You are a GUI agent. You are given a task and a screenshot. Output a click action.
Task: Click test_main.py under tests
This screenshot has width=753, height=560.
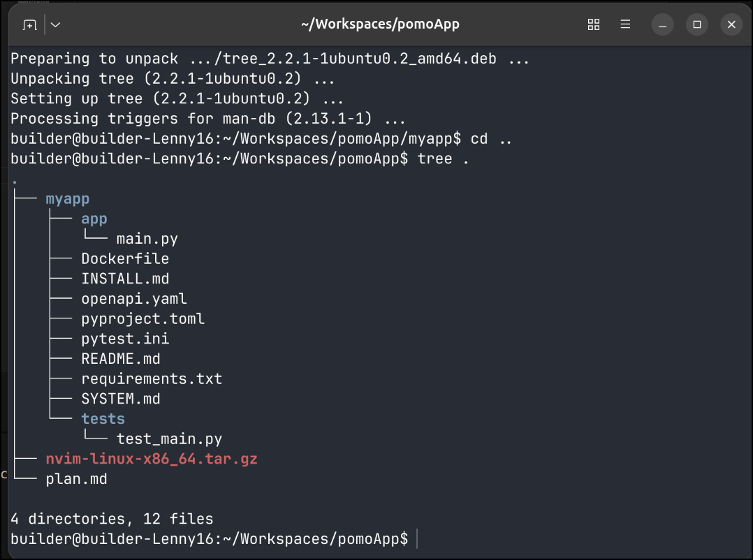(x=169, y=439)
